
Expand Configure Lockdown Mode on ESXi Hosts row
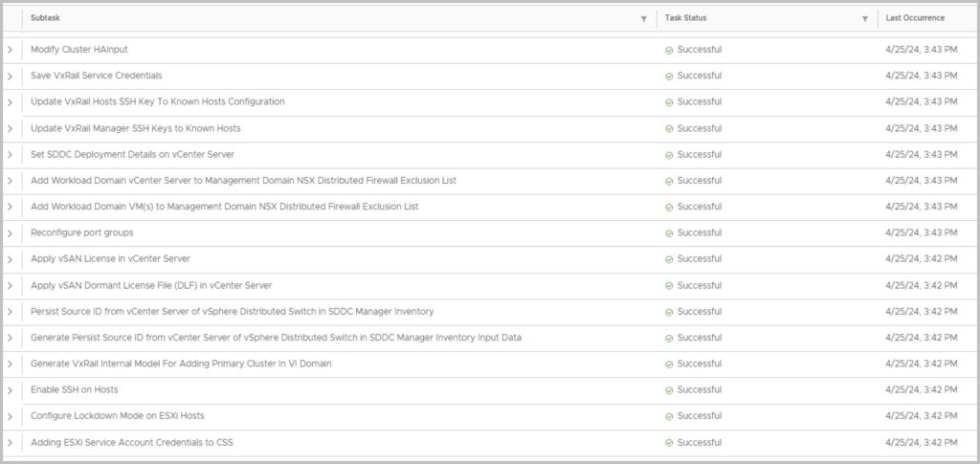coord(11,416)
